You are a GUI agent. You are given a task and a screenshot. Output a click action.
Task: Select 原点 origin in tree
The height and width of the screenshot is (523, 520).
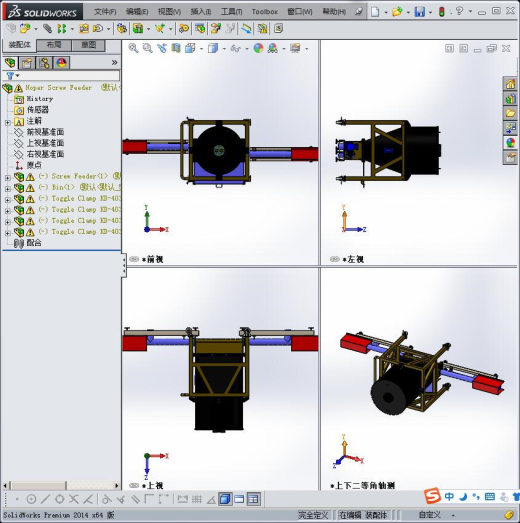[x=34, y=165]
